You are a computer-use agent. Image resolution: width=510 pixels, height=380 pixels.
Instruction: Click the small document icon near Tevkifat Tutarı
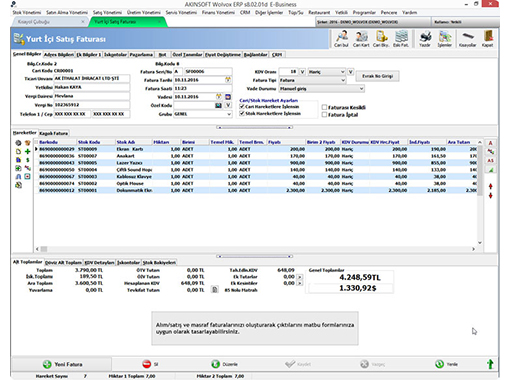coord(215,290)
